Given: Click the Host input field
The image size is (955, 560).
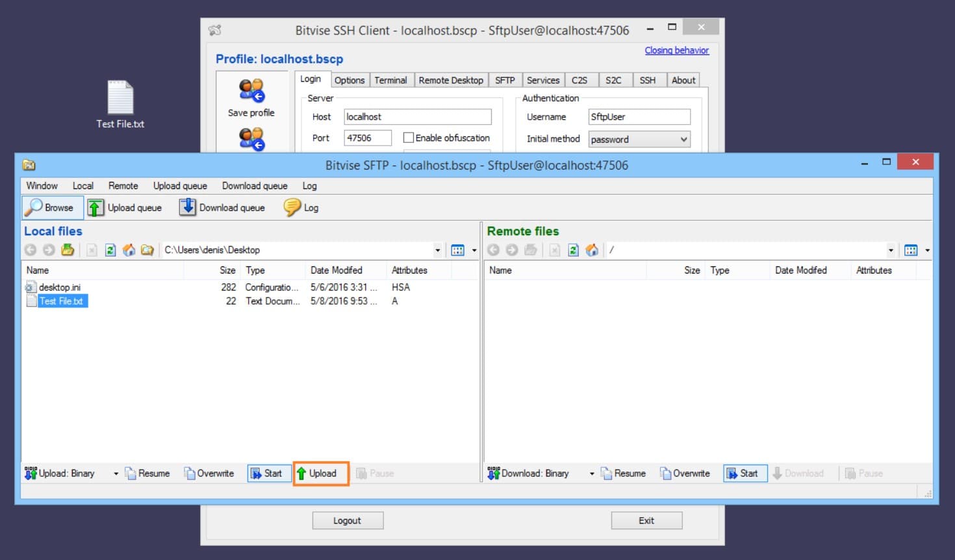Looking at the screenshot, I should tap(417, 117).
